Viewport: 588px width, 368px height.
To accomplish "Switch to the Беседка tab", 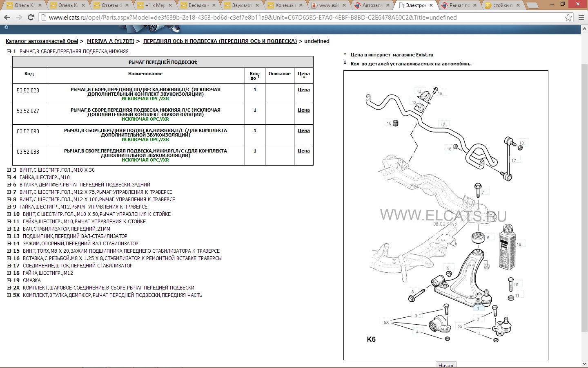I will coord(198,5).
